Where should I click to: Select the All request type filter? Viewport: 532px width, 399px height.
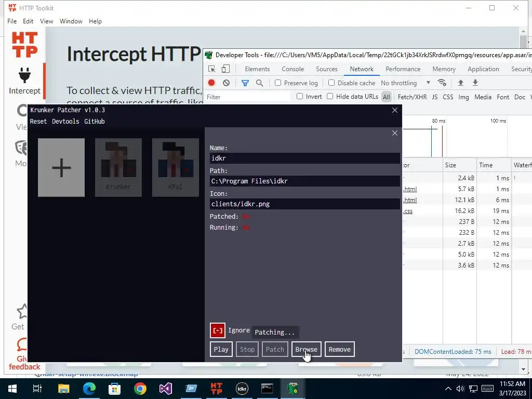[x=386, y=97]
